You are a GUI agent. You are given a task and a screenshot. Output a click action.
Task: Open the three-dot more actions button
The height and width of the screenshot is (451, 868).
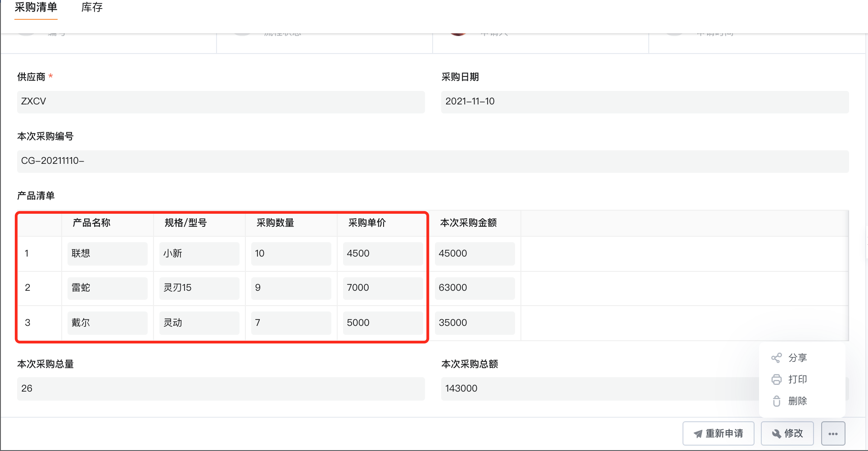pos(833,433)
